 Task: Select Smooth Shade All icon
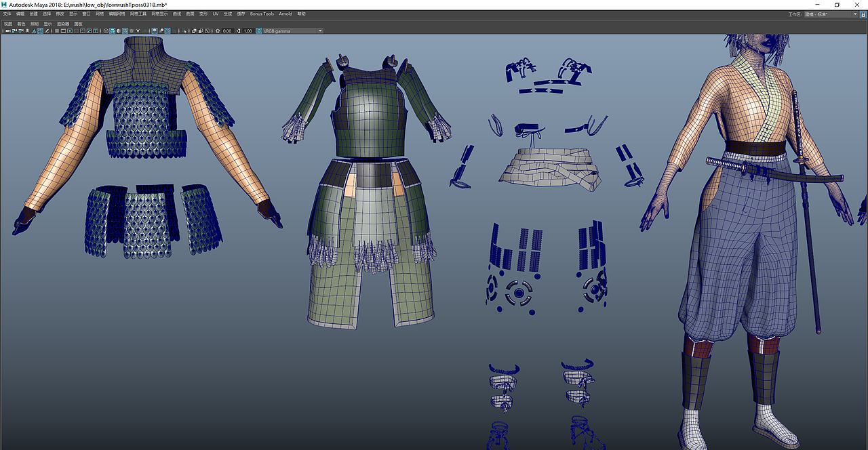(113, 30)
